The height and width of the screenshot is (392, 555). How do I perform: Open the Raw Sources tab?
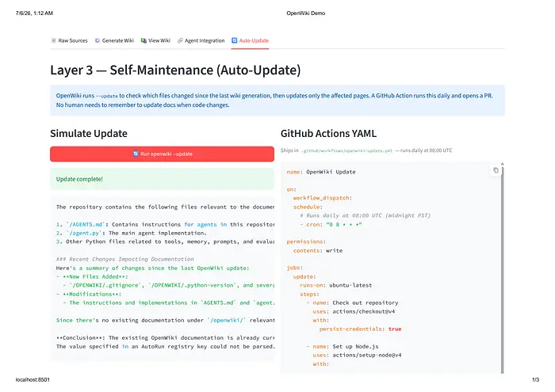[70, 40]
